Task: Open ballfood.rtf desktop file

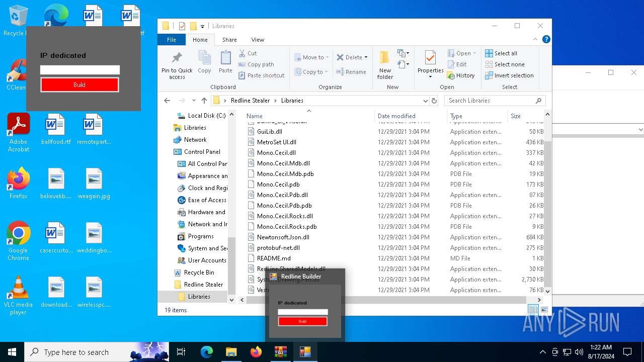Action: (x=55, y=129)
